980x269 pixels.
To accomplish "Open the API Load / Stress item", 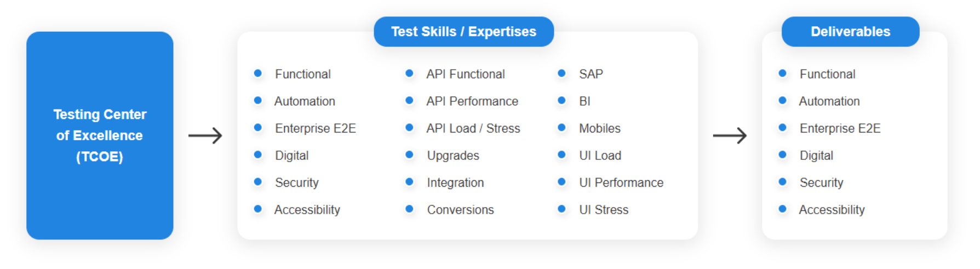I will tap(473, 128).
